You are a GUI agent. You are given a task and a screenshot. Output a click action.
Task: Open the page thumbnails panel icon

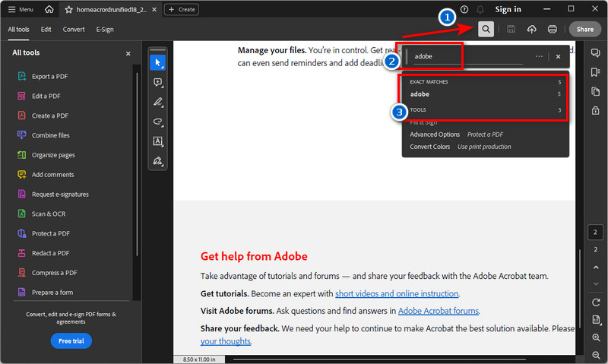pyautogui.click(x=596, y=91)
